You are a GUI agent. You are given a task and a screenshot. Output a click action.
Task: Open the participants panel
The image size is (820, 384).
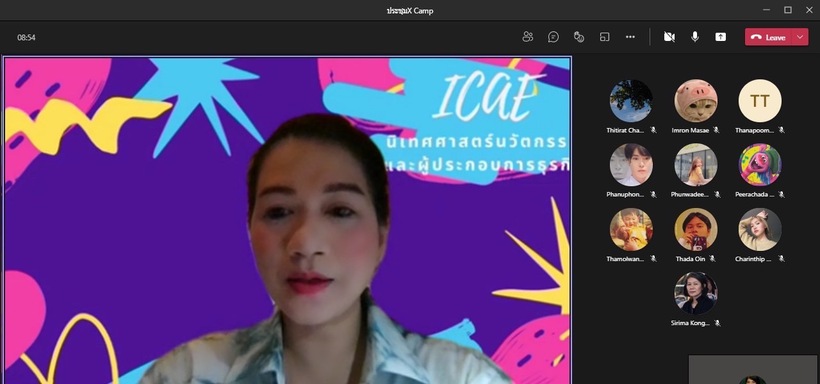point(527,37)
